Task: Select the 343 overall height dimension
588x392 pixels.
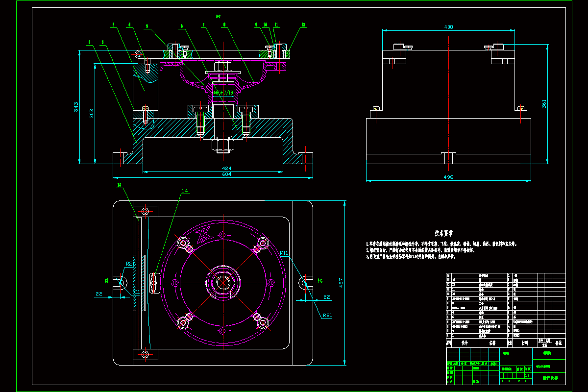Action: click(x=76, y=107)
